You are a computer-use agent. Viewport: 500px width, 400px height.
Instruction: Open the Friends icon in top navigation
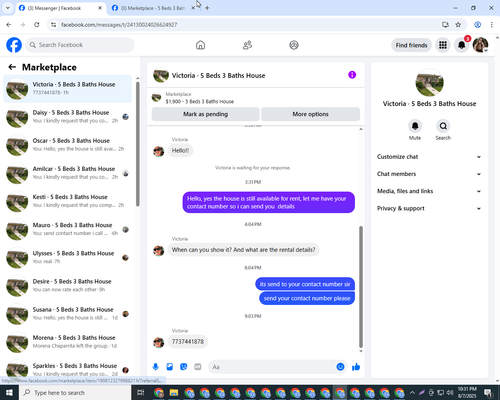247,45
